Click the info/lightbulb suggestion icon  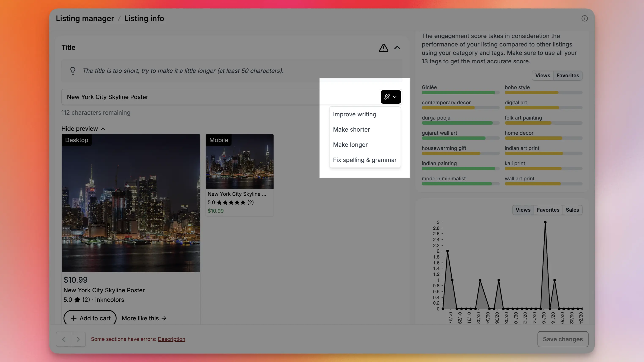tap(72, 70)
